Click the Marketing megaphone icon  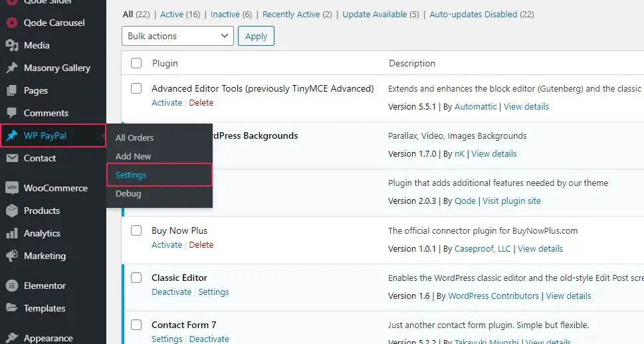(x=12, y=256)
